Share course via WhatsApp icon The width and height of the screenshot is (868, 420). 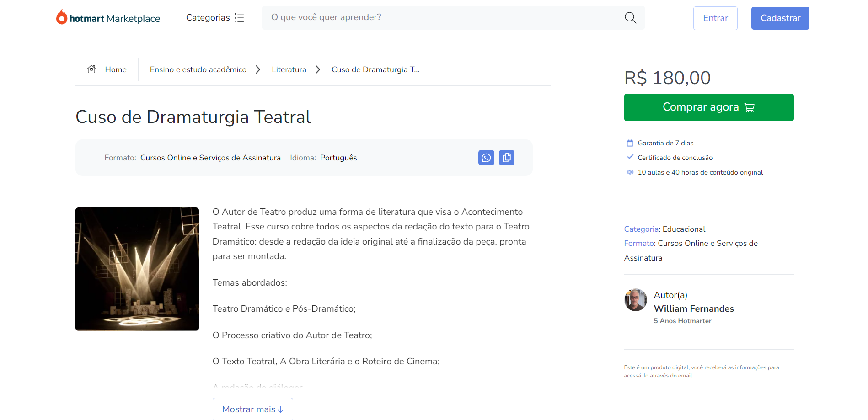(486, 158)
